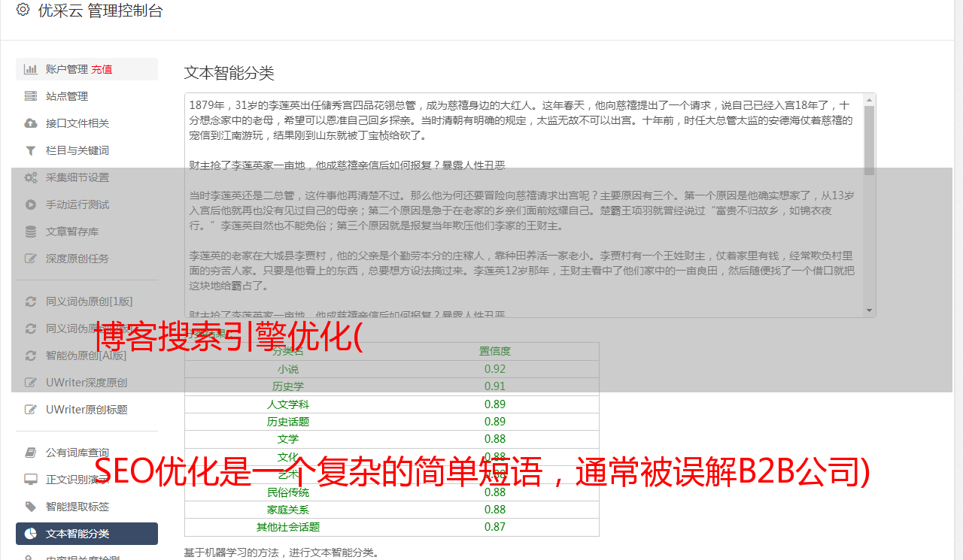Click the edit icon for UWriter原创标题
963x560 pixels.
31,410
